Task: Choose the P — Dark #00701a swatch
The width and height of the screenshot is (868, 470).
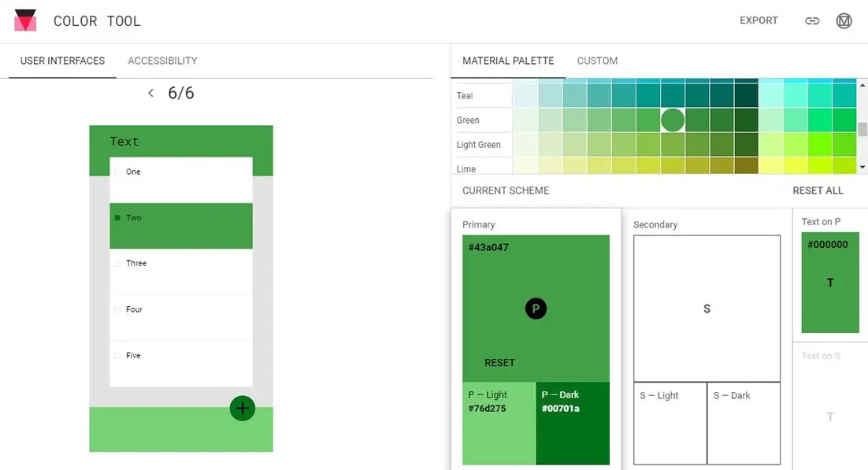Action: [573, 423]
